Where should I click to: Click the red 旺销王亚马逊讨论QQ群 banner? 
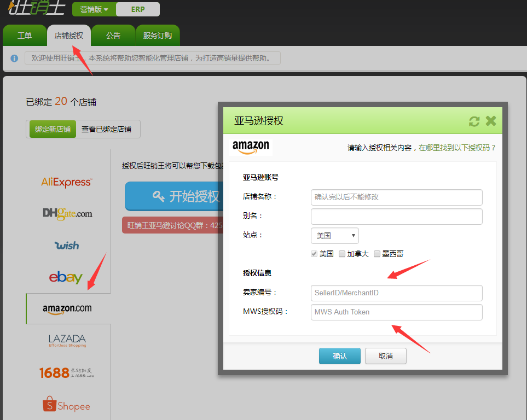(x=173, y=225)
